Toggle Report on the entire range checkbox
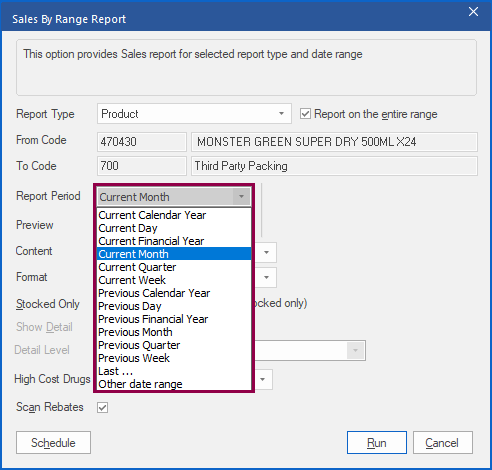 pos(305,114)
